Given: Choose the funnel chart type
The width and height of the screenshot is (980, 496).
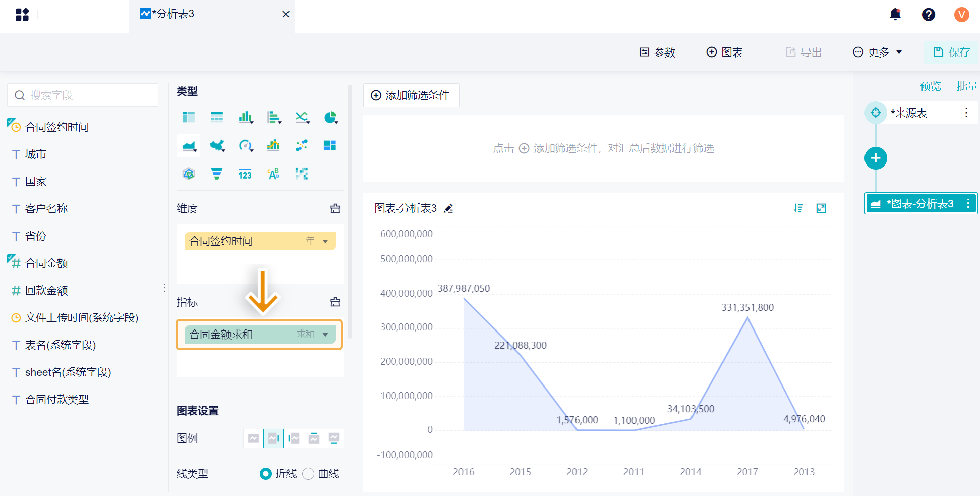Looking at the screenshot, I should point(217,174).
